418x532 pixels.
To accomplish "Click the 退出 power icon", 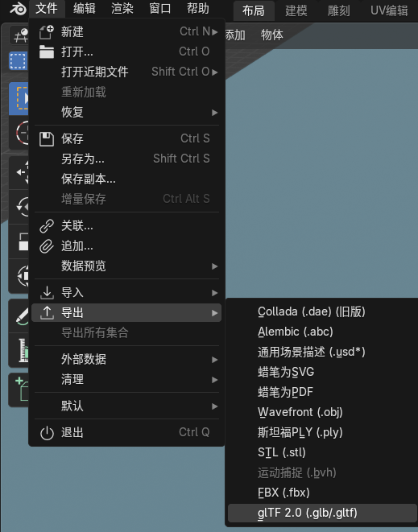I will [x=47, y=433].
